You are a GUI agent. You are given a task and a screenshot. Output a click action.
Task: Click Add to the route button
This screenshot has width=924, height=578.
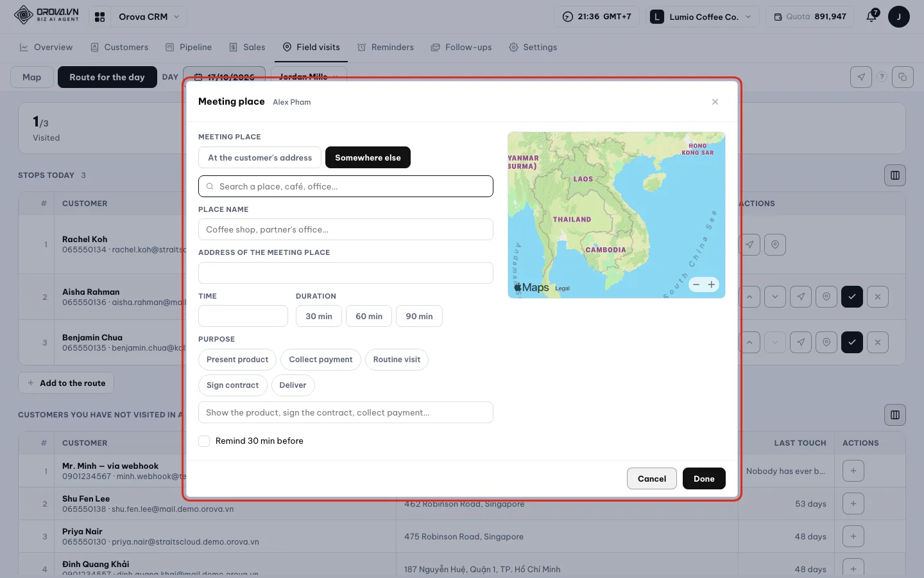[66, 383]
